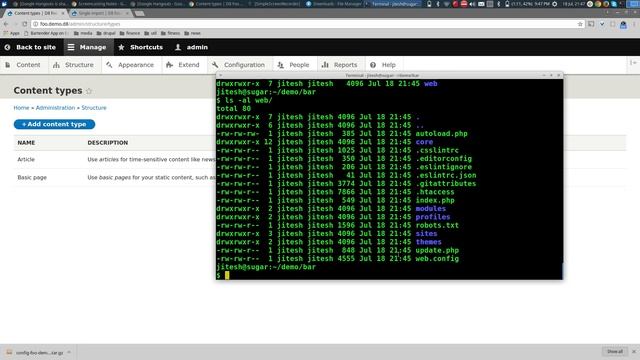The width and height of the screenshot is (640, 360).
Task: Open the fitness bookmarks folder
Action: [x=170, y=33]
